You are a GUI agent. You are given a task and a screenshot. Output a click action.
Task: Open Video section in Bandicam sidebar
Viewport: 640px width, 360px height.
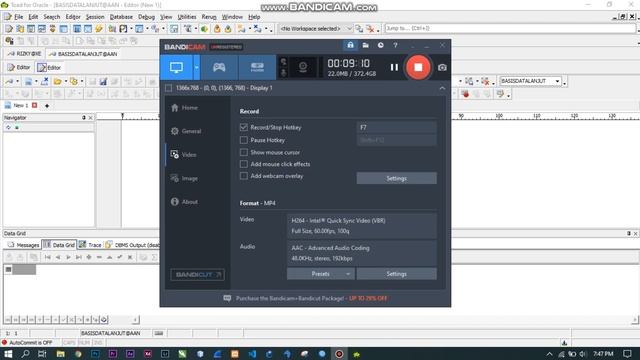pos(184,155)
